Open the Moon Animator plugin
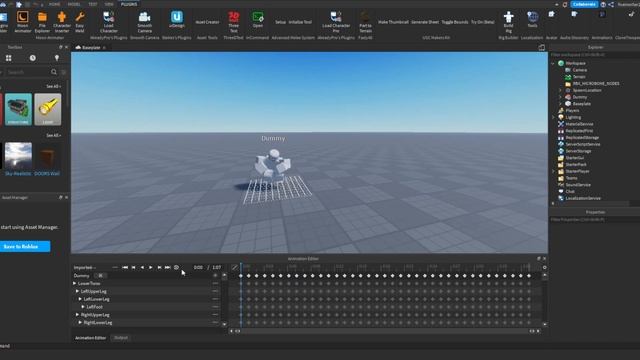640x360 pixels. (22, 22)
